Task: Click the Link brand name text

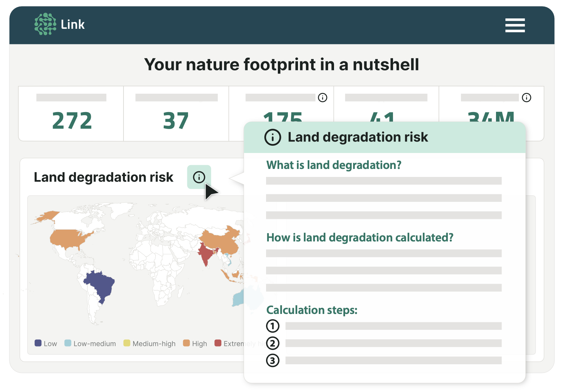Action: 72,24
